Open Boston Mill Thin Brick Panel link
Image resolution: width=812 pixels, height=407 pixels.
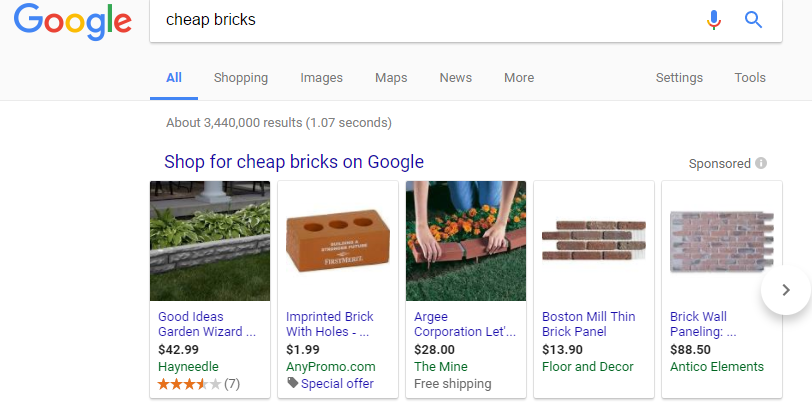click(588, 324)
